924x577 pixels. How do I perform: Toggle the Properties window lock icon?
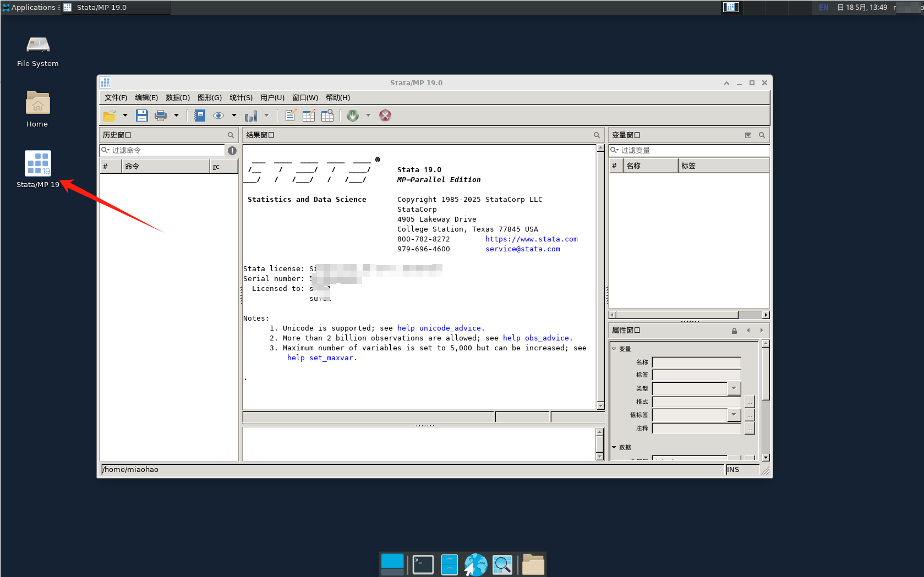click(x=734, y=331)
